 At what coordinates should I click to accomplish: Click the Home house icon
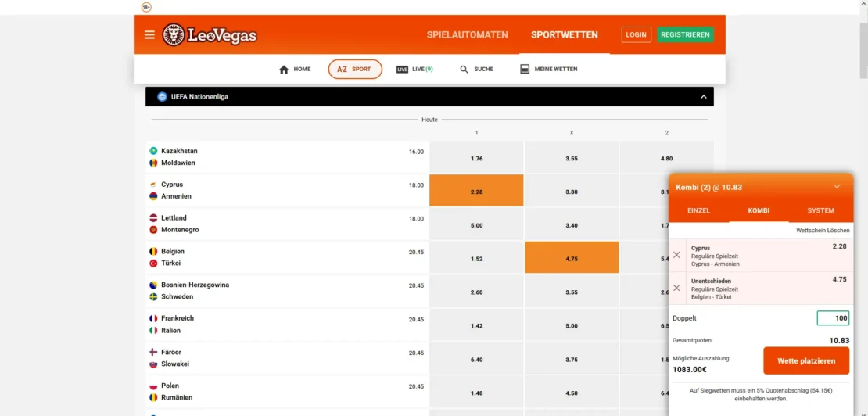(284, 70)
